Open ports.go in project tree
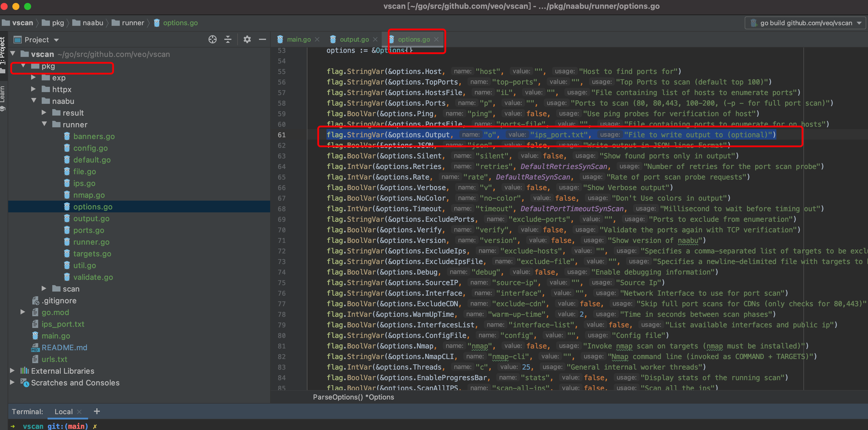 (89, 230)
